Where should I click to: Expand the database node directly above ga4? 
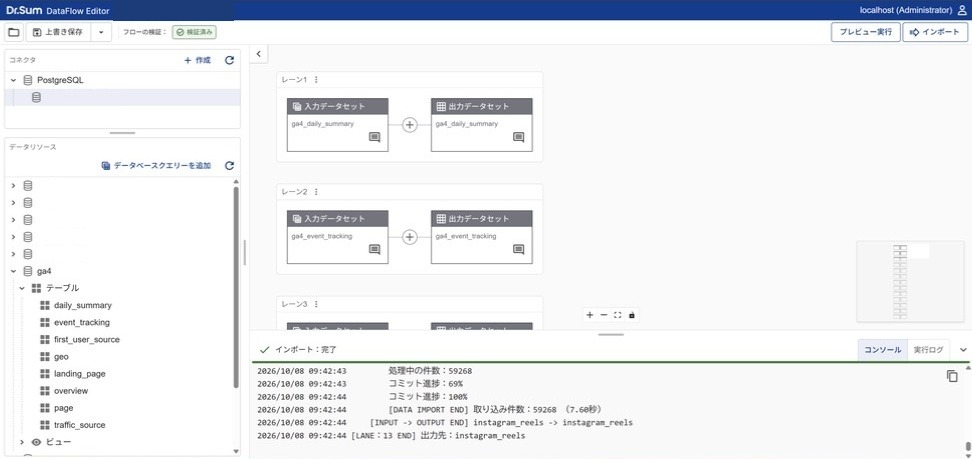pyautogui.click(x=14, y=254)
